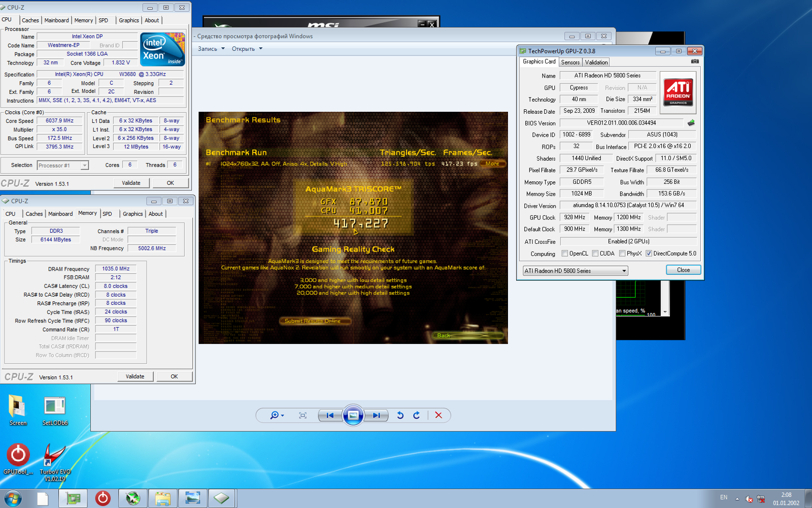Open the SetLODb6 desktop icon
812x508 pixels.
click(55, 410)
